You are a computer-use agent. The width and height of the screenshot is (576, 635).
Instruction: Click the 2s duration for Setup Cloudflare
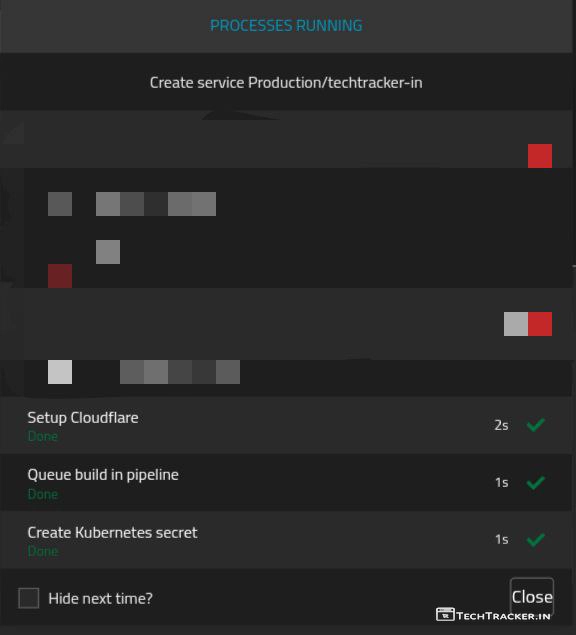point(501,425)
